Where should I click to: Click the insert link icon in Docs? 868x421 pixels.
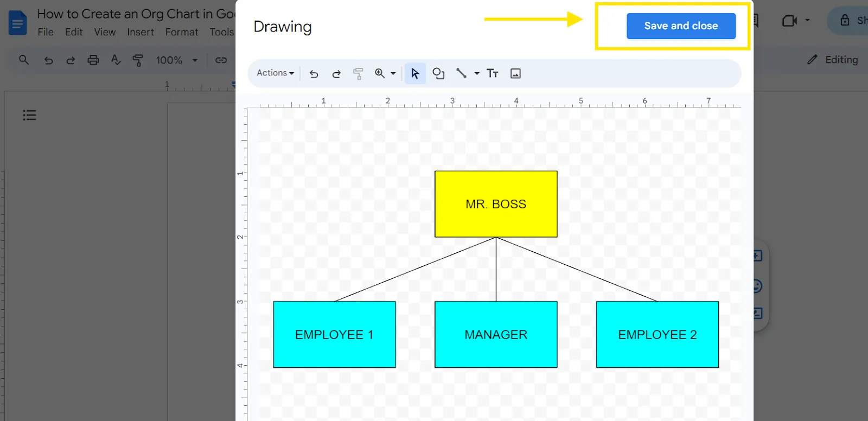click(x=221, y=60)
